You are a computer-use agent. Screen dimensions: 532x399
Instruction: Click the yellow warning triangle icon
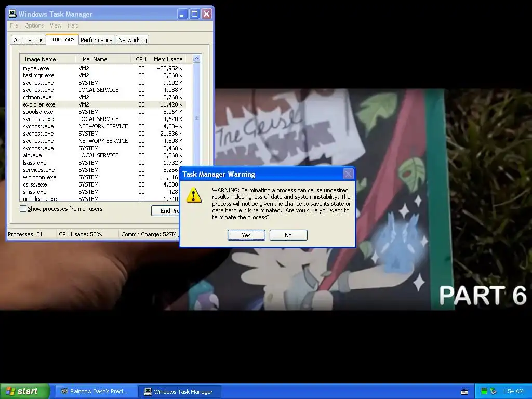tap(194, 195)
